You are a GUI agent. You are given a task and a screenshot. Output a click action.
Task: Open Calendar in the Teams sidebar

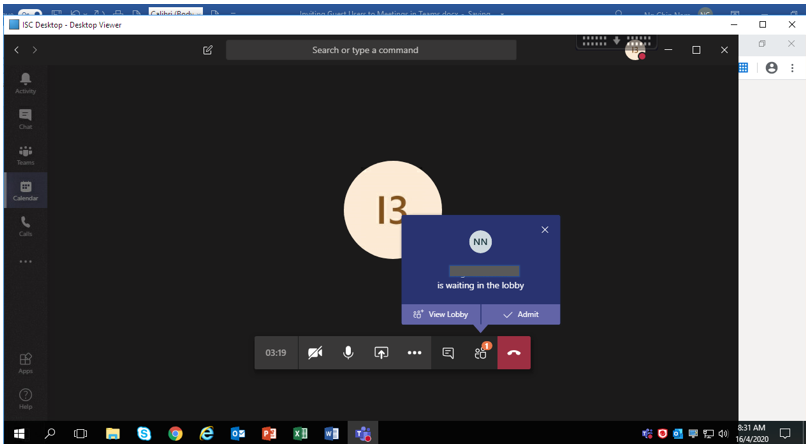(x=25, y=190)
